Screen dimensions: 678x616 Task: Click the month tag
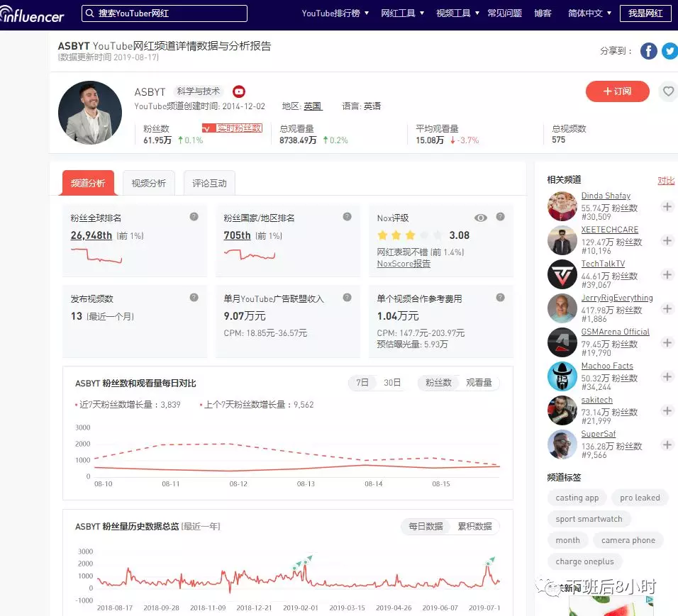567,540
